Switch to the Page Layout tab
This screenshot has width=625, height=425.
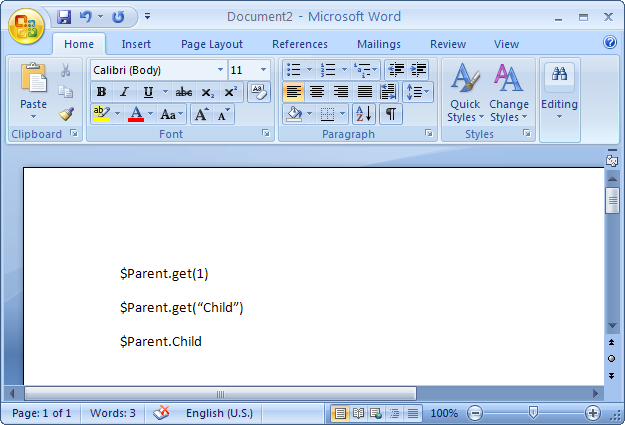212,44
